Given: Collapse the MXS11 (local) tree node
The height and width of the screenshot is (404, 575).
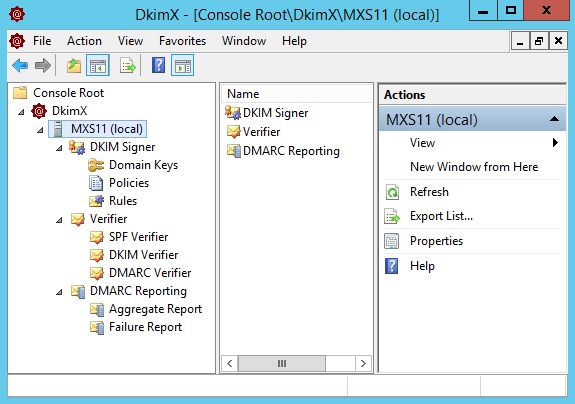Looking at the screenshot, I should coord(40,130).
